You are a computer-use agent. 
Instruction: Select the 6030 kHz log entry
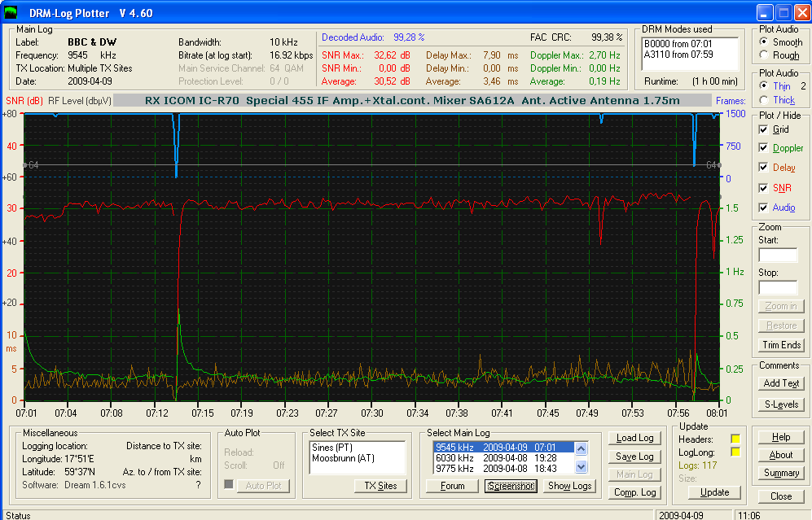[503, 458]
